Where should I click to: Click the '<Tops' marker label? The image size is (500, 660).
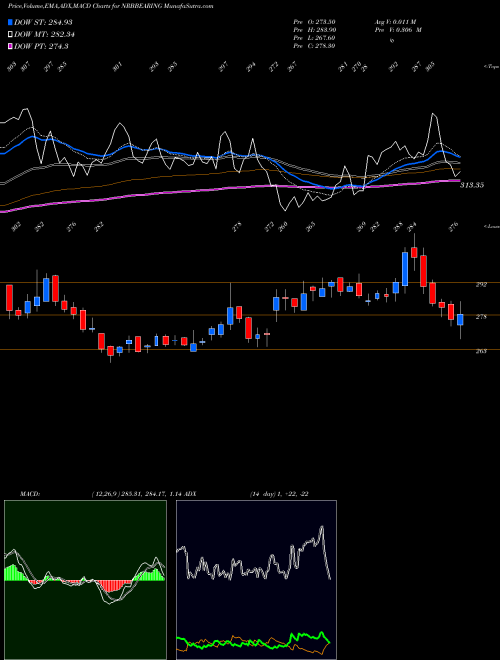click(491, 67)
